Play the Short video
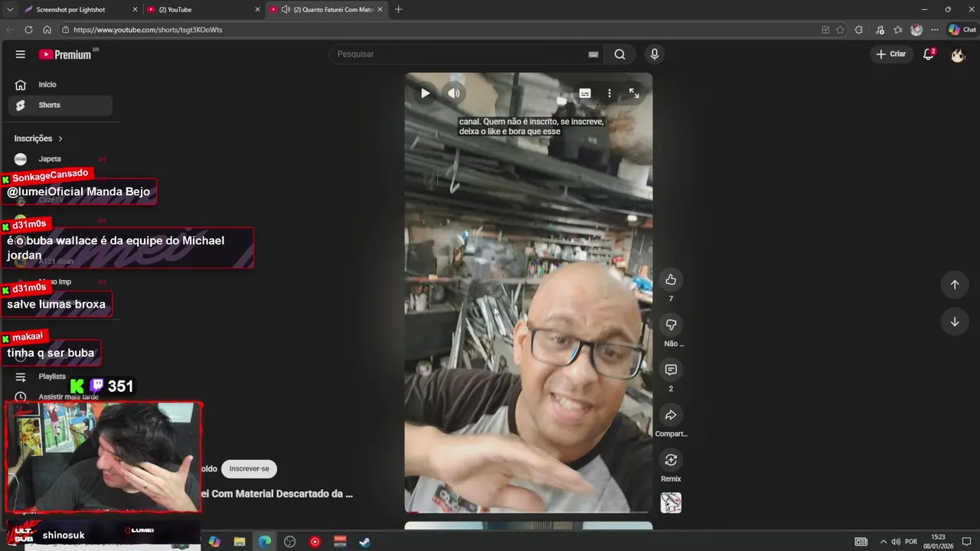This screenshot has width=980, height=551. (425, 93)
